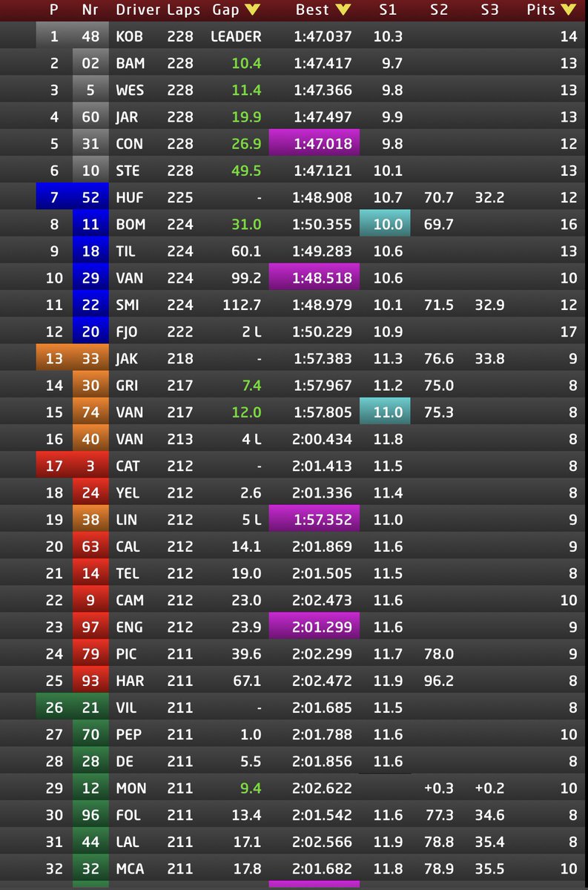The height and width of the screenshot is (890, 588).
Task: Click driver TEL
Action: pyautogui.click(x=128, y=573)
